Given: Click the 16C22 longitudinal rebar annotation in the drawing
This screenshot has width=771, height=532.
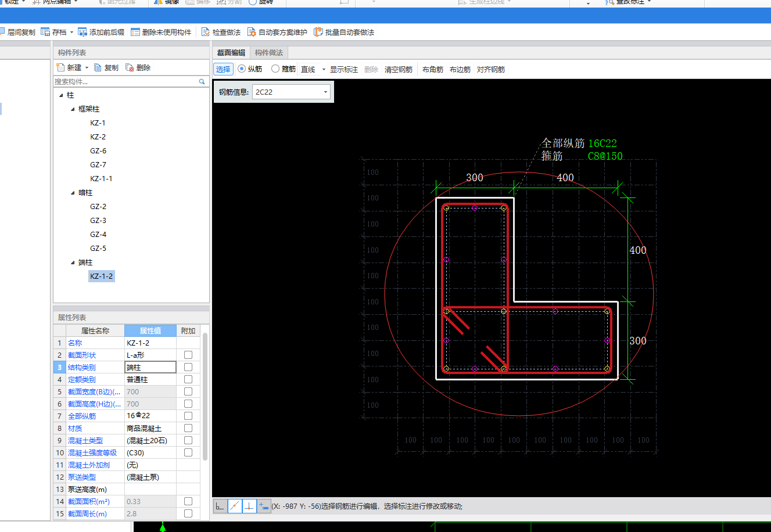Looking at the screenshot, I should 603,143.
